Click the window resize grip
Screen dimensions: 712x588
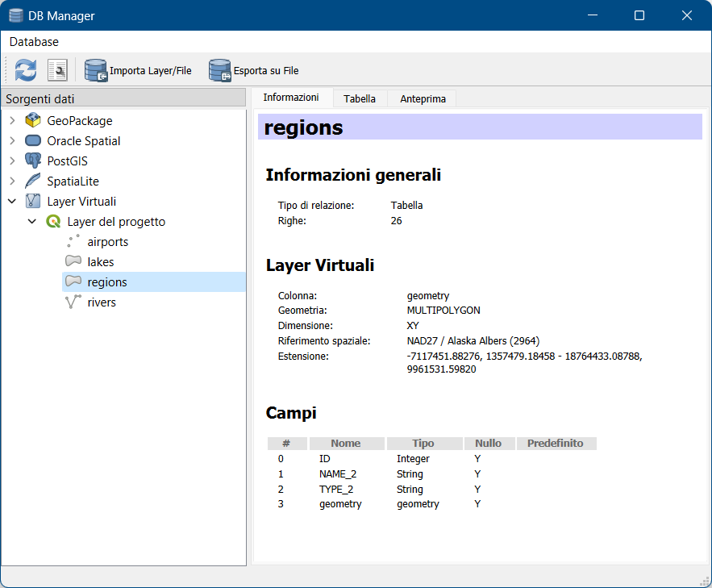coord(706,582)
